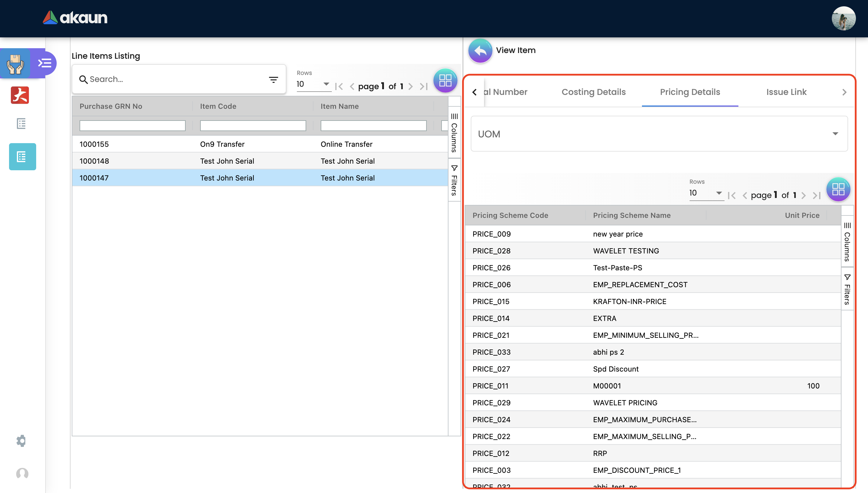Switch to the Costing Details tab
This screenshot has height=493, width=868.
pyautogui.click(x=593, y=92)
